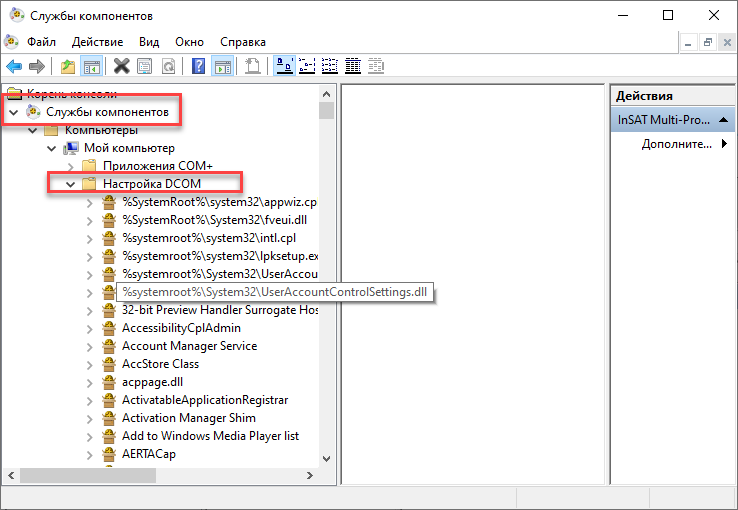
Task: Open Help with the blue question-mark icon
Action: 199,66
